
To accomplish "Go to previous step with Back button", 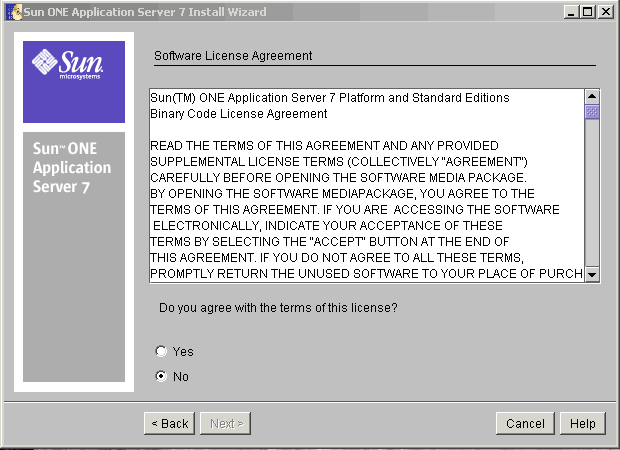I will [x=170, y=424].
